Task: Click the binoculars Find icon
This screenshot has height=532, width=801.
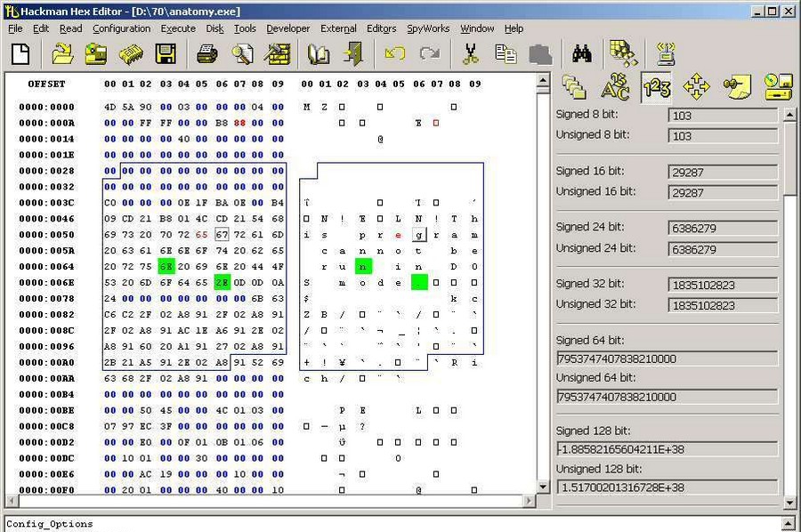Action: (582, 54)
